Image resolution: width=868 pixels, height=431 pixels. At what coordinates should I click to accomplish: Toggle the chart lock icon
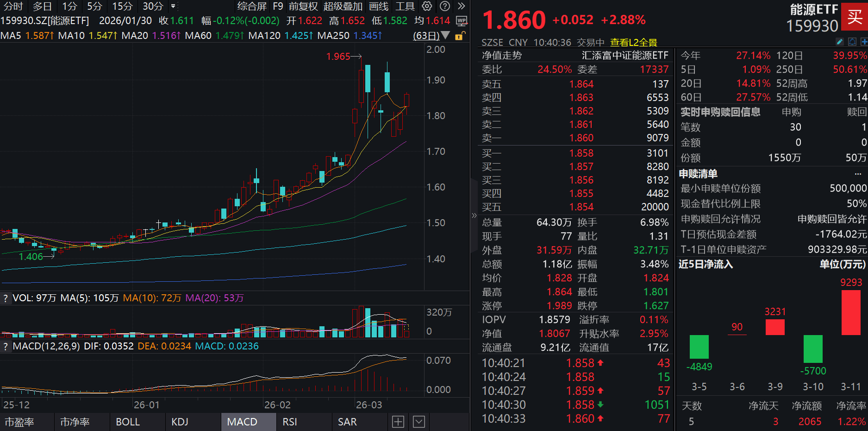pos(459,36)
